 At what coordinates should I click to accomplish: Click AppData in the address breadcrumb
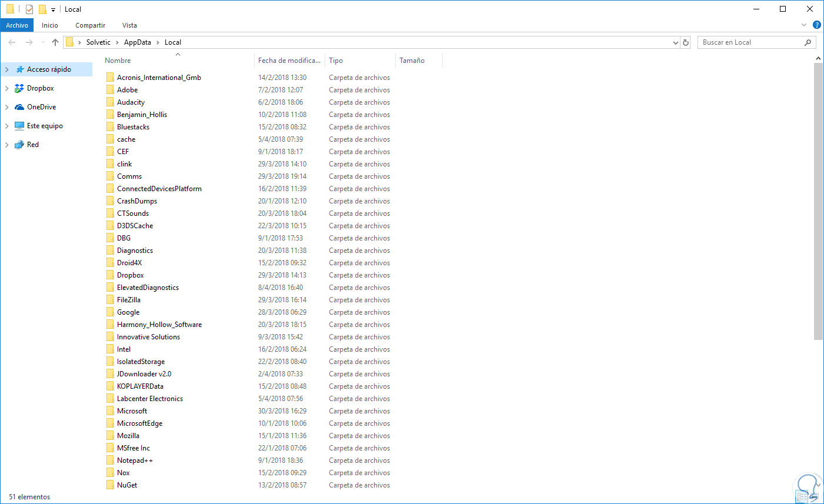(x=138, y=42)
